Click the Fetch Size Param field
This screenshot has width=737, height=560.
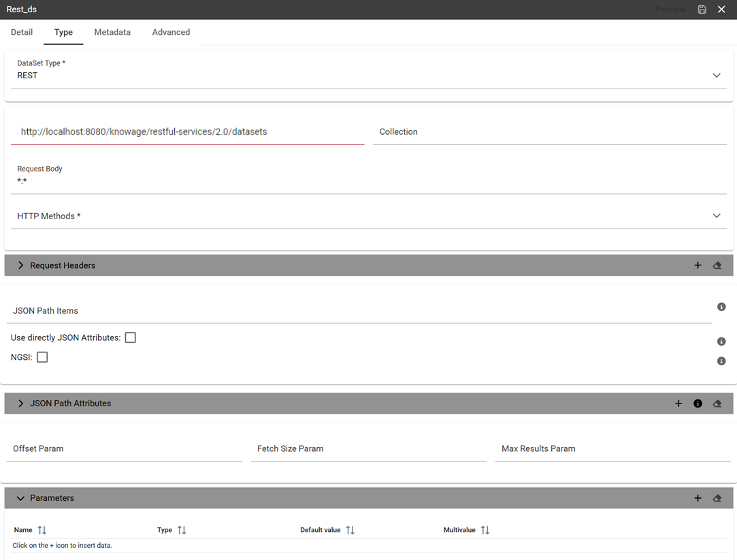tap(369, 448)
